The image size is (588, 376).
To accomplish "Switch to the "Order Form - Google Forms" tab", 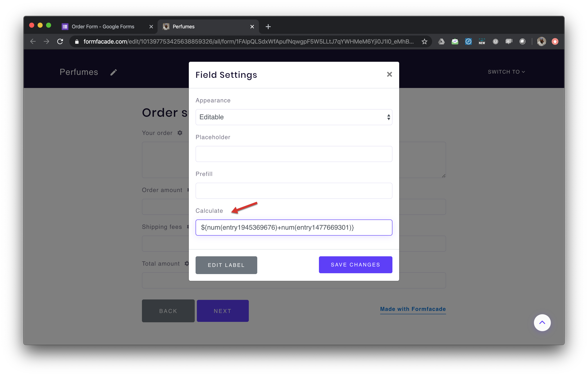I will [103, 26].
